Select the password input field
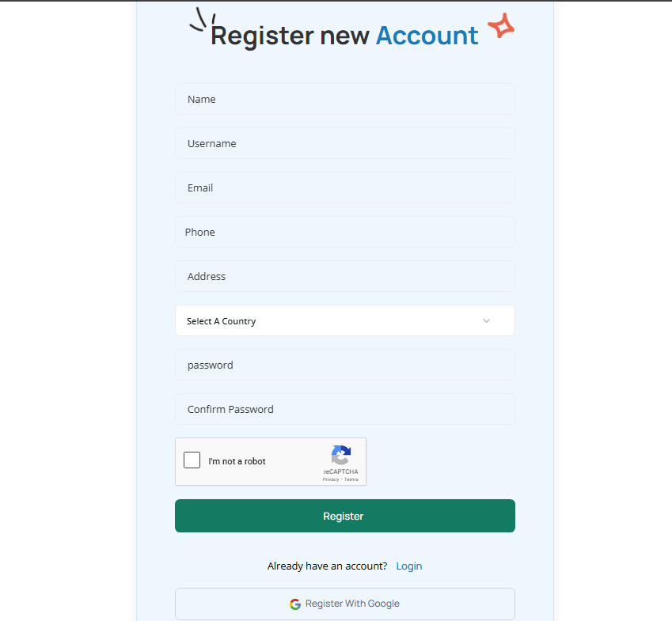672x621 pixels. click(x=344, y=365)
